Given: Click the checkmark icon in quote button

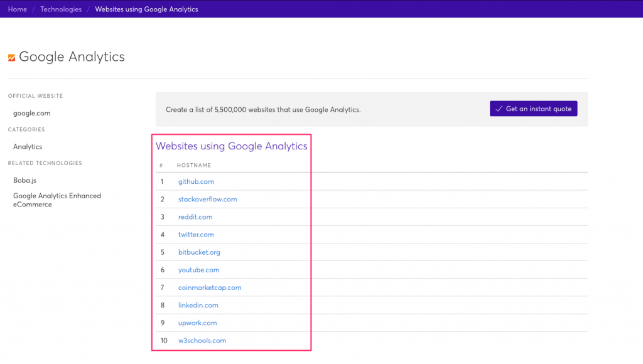Looking at the screenshot, I should (499, 109).
